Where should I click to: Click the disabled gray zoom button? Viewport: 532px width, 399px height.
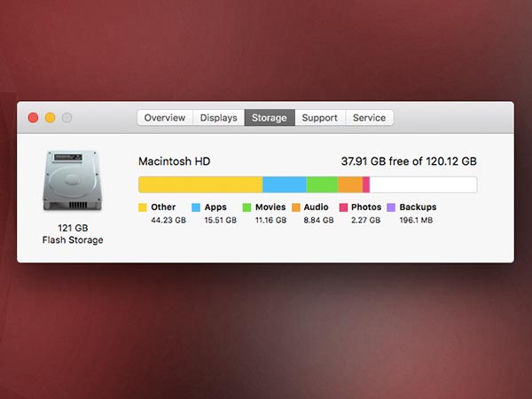66,118
